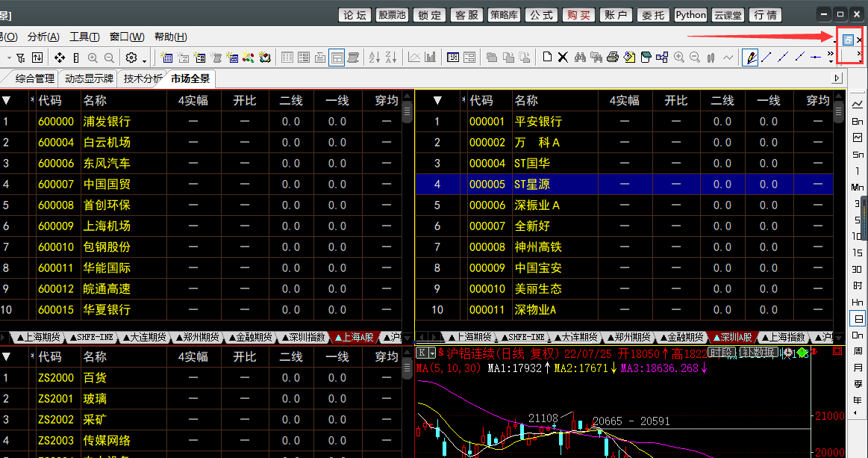Select the weekly 周 period in sidebar
Viewport: 868px width, 458px height.
858,351
